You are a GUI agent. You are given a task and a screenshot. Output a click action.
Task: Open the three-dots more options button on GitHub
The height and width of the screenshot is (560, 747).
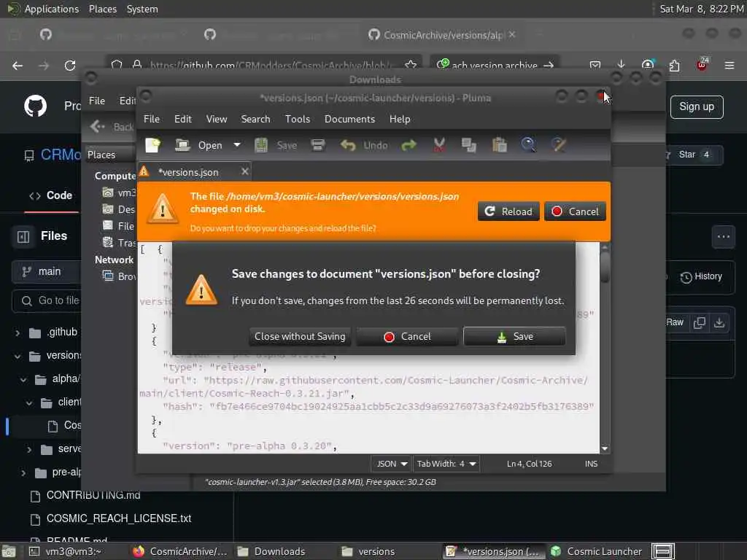(x=723, y=237)
